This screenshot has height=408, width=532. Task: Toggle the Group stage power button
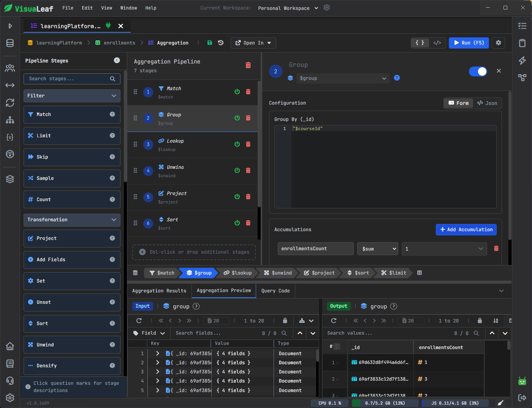237,118
